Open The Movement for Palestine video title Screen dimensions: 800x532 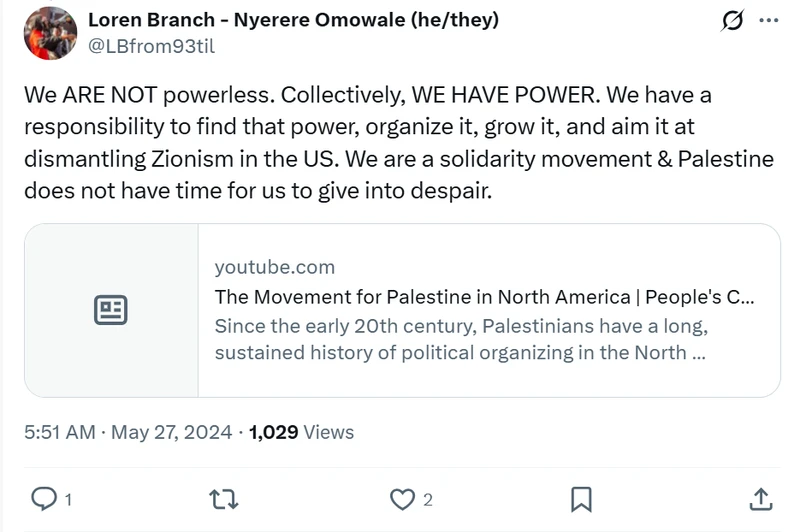[x=484, y=297]
